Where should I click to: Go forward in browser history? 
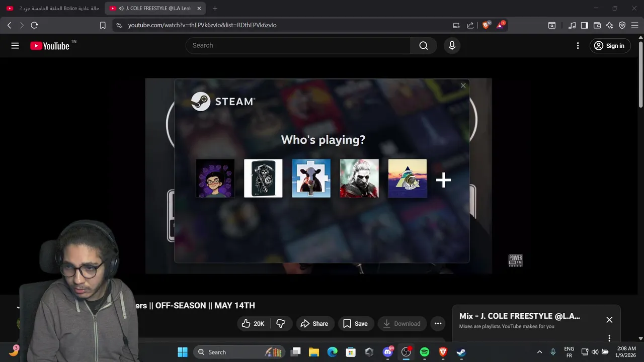(x=22, y=25)
